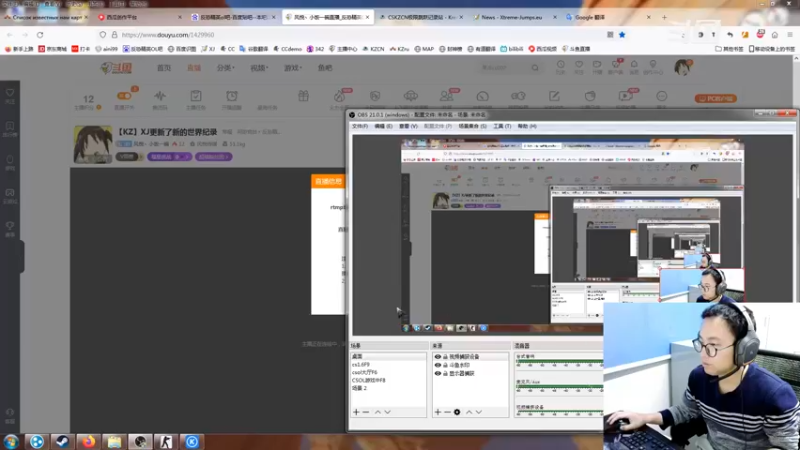Screen dimensions: 800x450
Task: Open Douyu history clock icon in header
Action: coord(561,64)
